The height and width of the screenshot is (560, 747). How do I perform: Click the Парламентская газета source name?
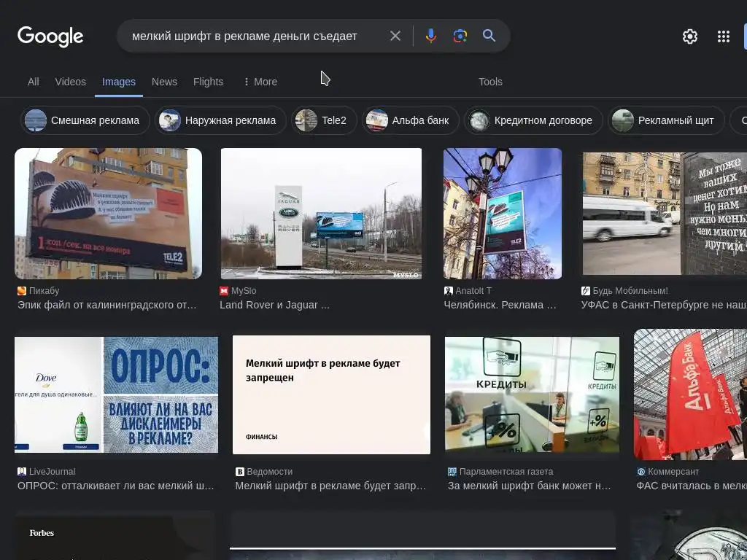pos(506,472)
